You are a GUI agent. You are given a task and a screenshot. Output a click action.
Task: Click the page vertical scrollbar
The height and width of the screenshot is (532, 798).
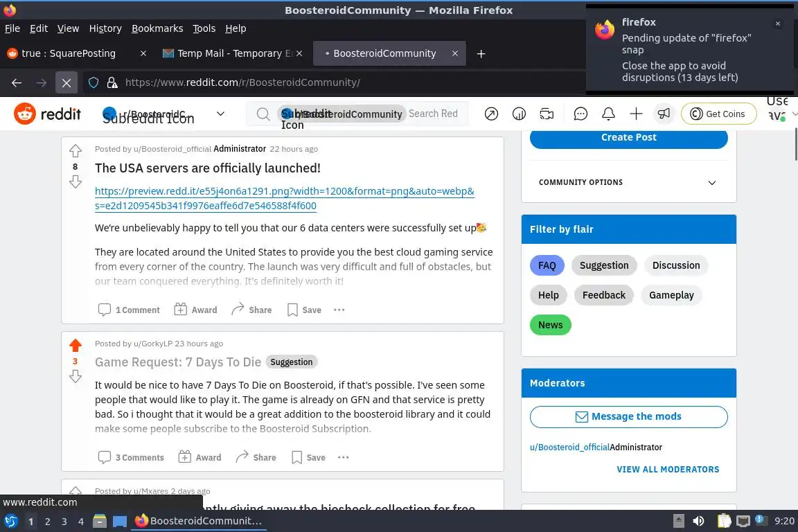[x=795, y=144]
